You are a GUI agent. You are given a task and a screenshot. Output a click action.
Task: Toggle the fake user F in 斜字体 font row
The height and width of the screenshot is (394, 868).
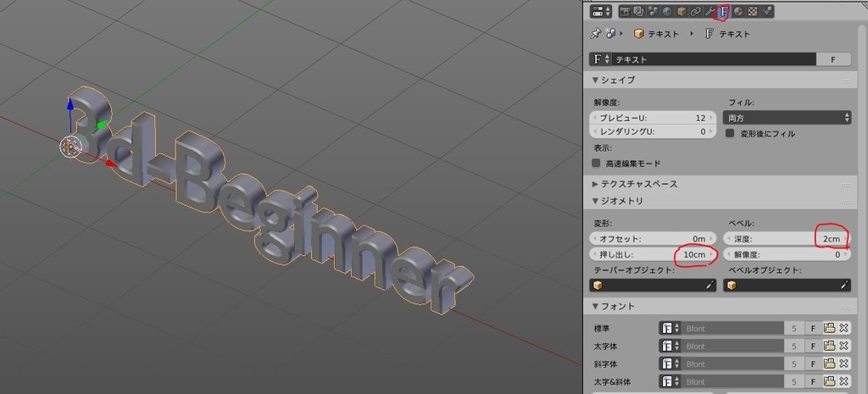[x=813, y=364]
